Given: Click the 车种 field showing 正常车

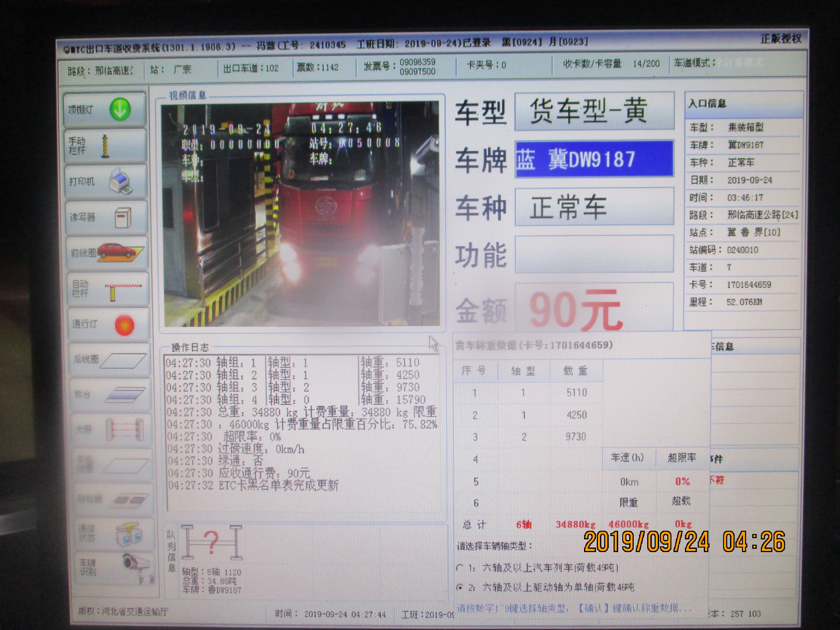Looking at the screenshot, I should click(594, 207).
